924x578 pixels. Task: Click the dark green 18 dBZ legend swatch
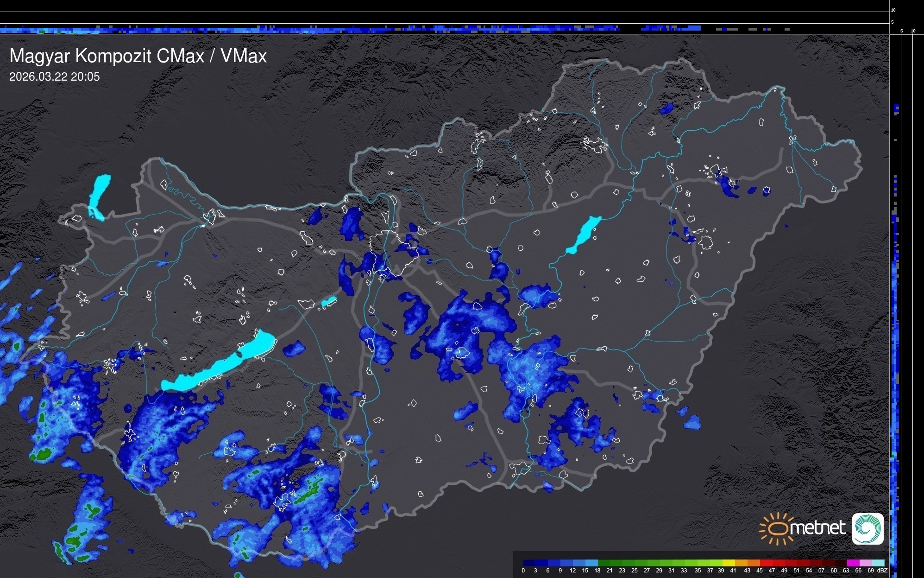tap(603, 563)
